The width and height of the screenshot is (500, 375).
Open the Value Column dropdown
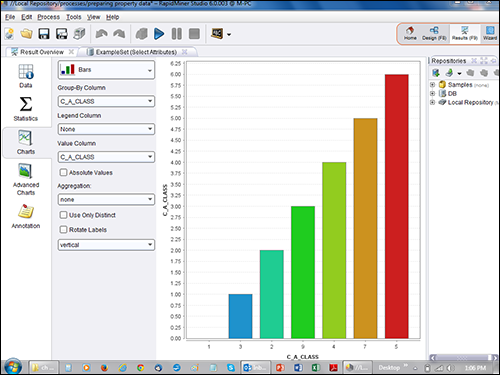pyautogui.click(x=106, y=157)
